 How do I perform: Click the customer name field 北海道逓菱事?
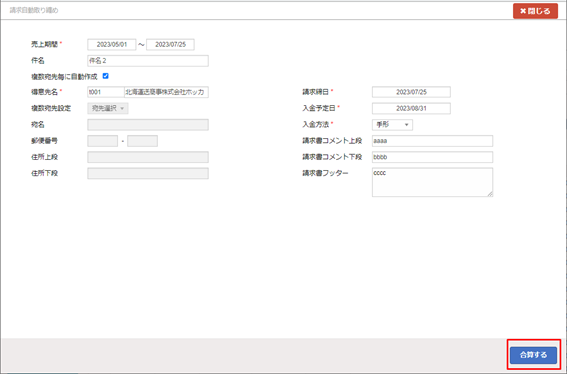[166, 92]
